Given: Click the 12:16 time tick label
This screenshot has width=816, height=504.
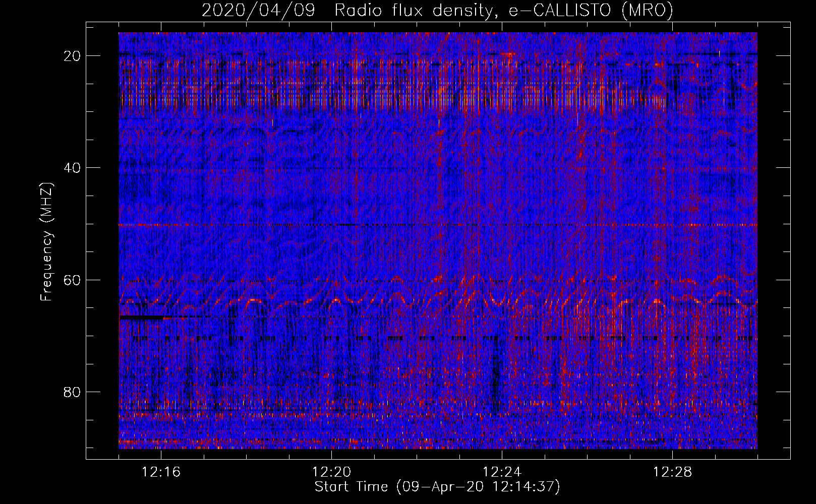Looking at the screenshot, I should click(161, 472).
